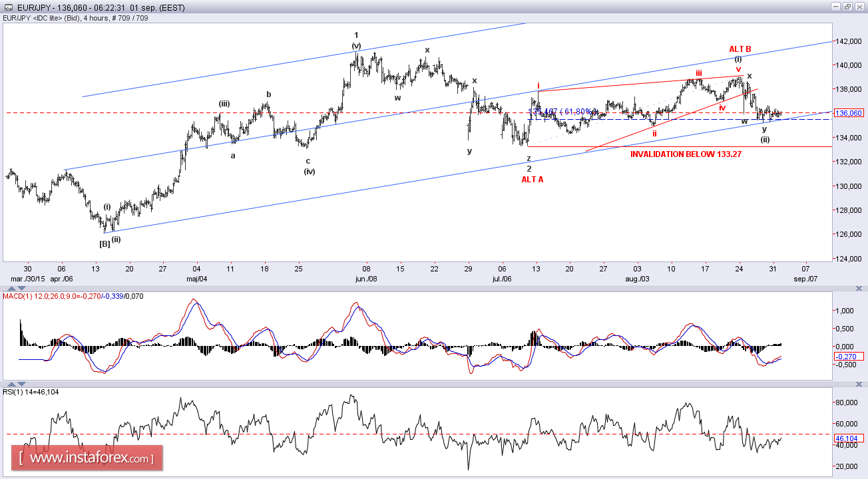Click the 136,060 bid price tag on the price axis
This screenshot has height=479, width=868.
[849, 113]
